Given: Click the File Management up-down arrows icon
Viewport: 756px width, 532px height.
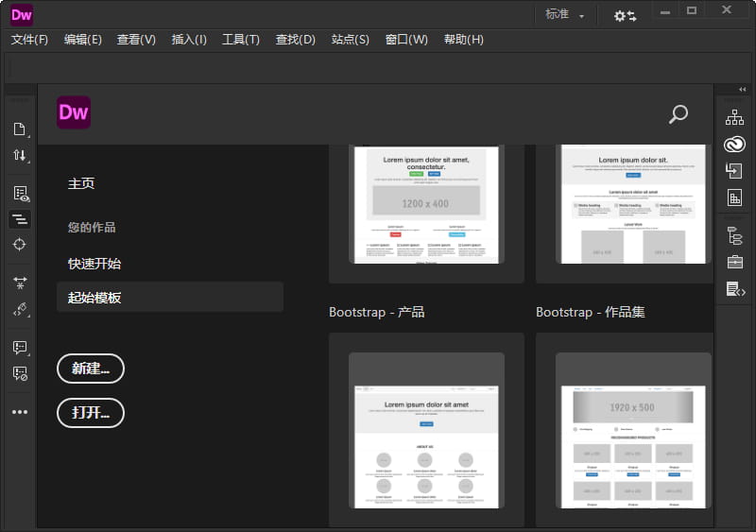Looking at the screenshot, I should point(20,155).
